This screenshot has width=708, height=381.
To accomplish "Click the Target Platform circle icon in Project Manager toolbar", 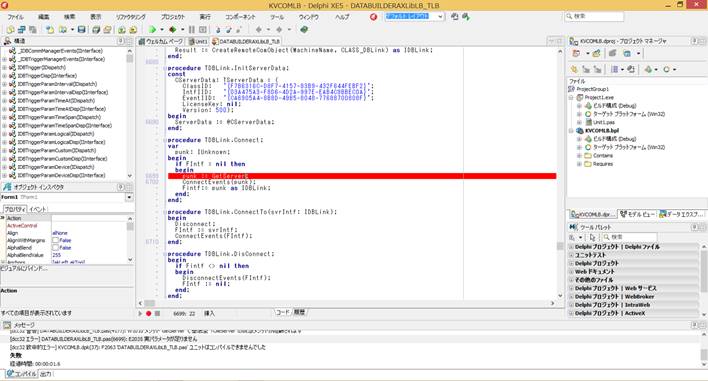I will coord(666,70).
